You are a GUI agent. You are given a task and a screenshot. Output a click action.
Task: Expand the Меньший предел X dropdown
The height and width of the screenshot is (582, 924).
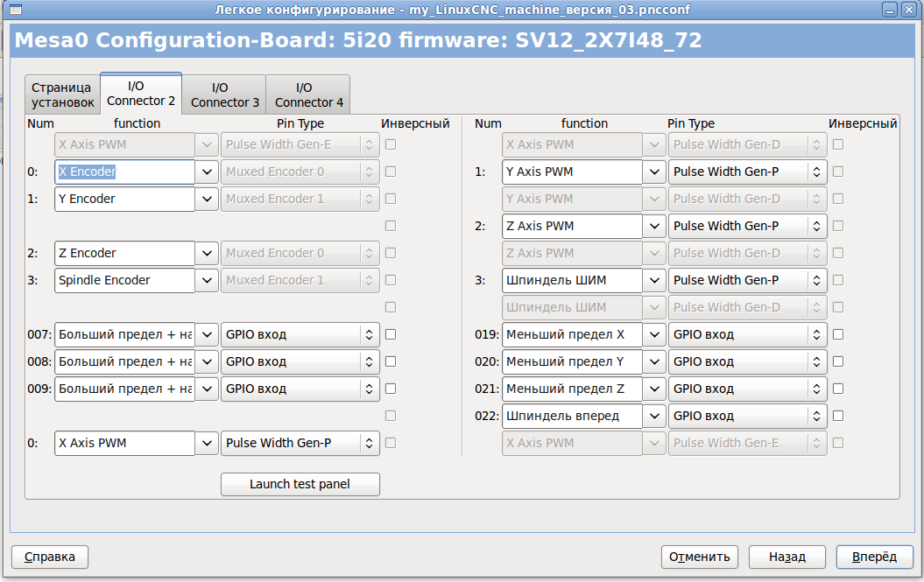654,334
